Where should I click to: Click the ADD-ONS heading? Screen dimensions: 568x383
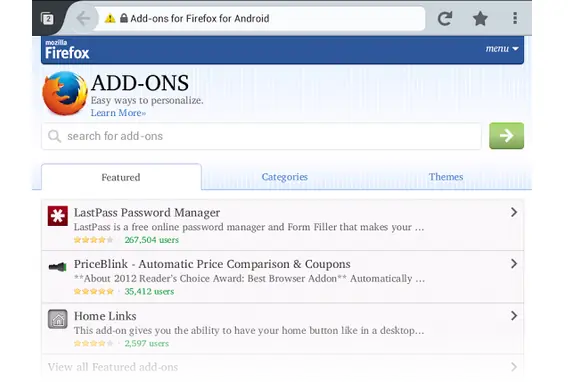tap(140, 83)
